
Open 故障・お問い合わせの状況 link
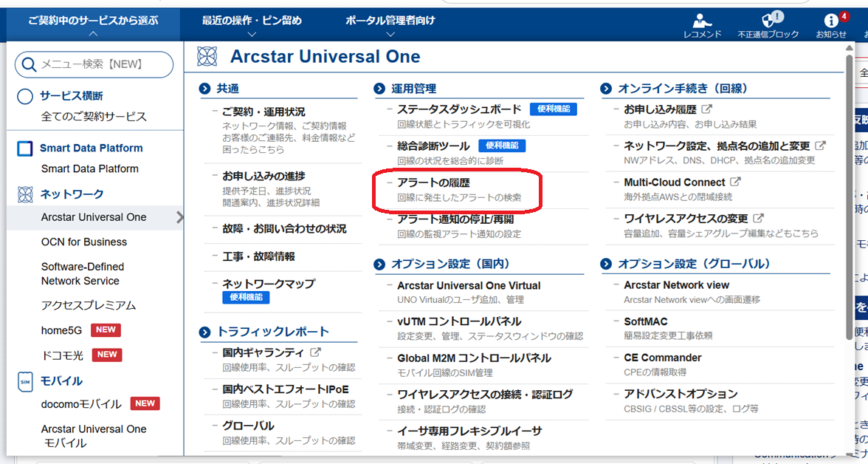tap(285, 229)
